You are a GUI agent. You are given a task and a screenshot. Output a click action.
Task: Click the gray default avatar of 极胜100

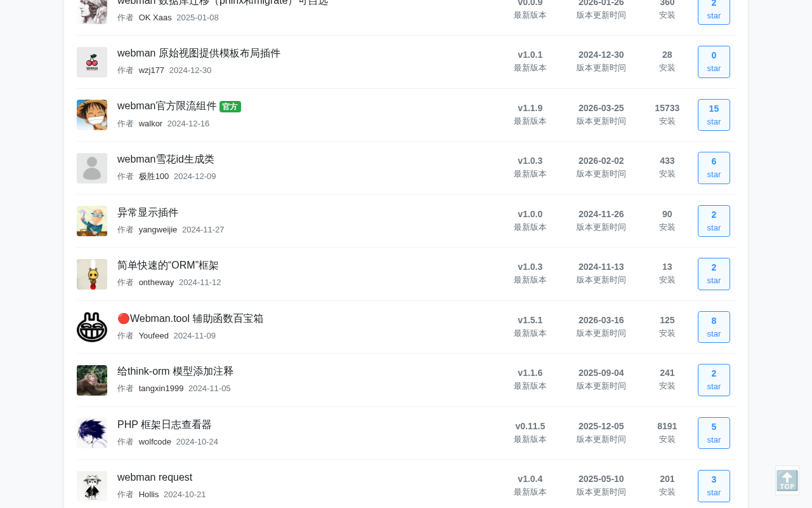[92, 168]
